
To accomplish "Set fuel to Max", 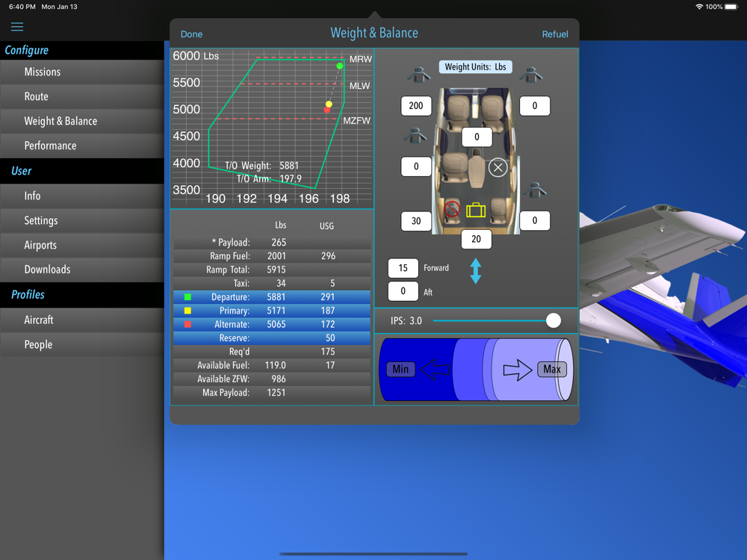I will [552, 369].
